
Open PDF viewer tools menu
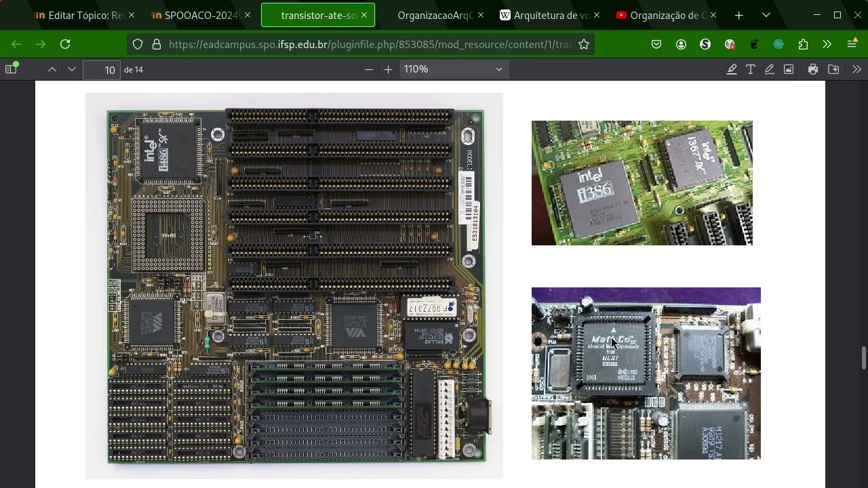pos(856,69)
